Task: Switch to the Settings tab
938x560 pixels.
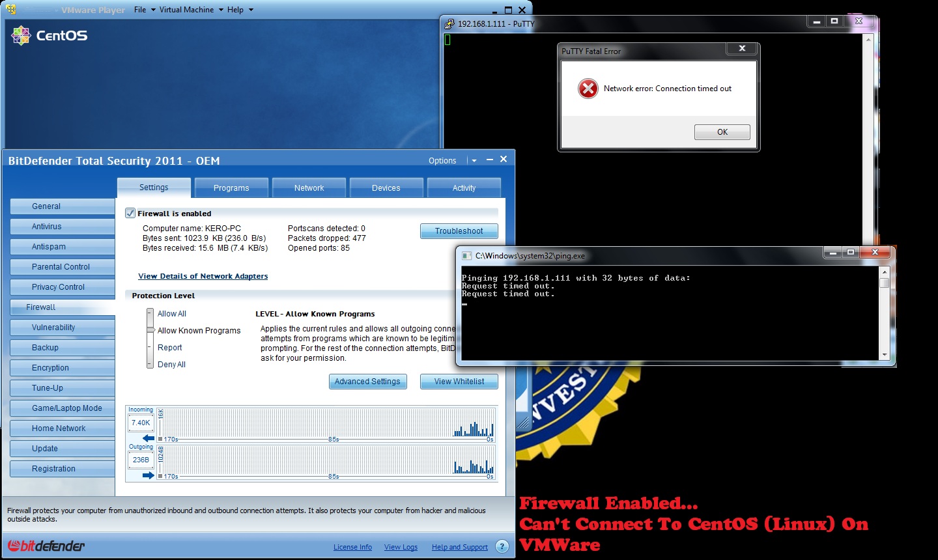Action: (x=154, y=188)
